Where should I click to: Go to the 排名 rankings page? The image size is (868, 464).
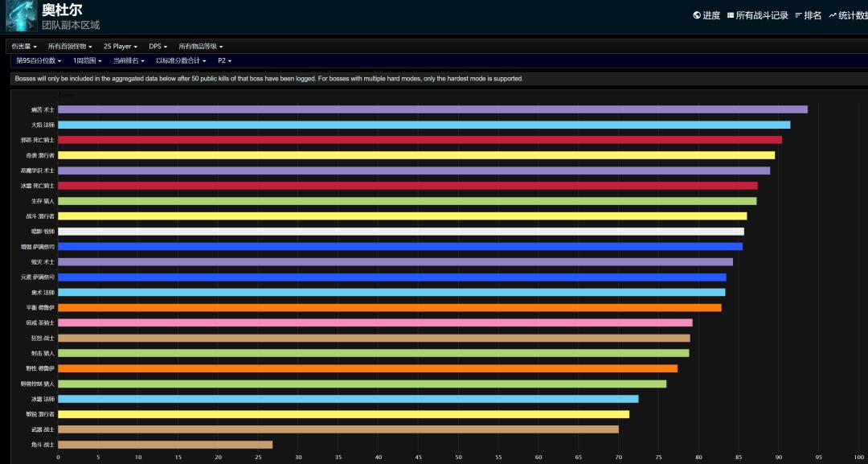tap(809, 15)
